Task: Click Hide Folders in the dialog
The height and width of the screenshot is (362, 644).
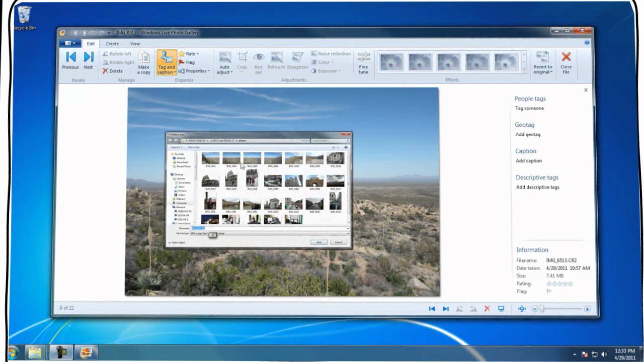Action: pos(178,242)
